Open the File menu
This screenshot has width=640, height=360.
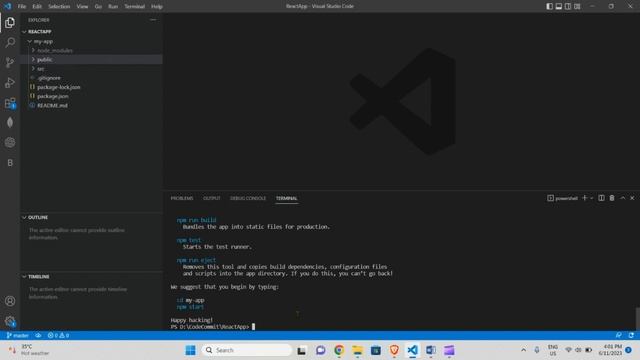(22, 6)
